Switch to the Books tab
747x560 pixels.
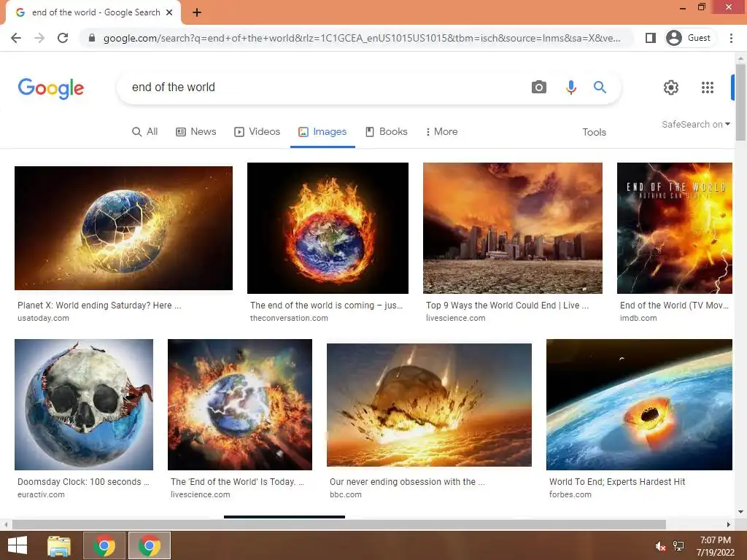(387, 131)
